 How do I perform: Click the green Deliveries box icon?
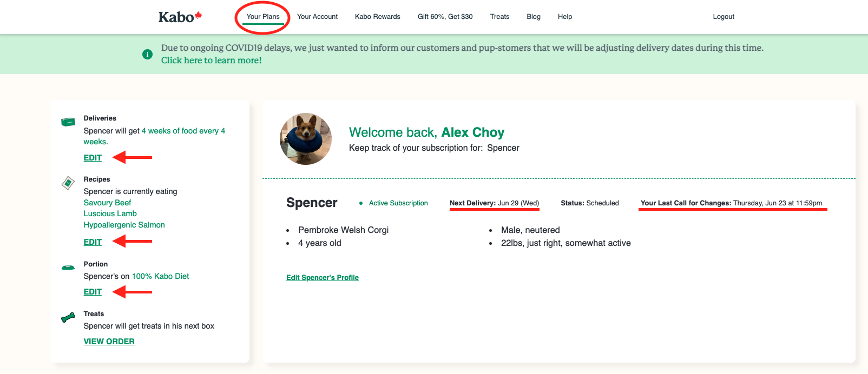(x=68, y=122)
